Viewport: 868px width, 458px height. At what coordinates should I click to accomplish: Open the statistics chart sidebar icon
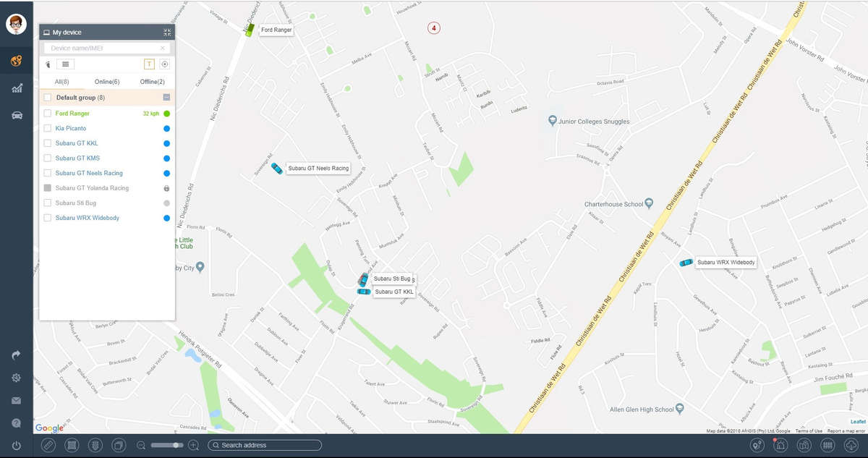point(16,88)
